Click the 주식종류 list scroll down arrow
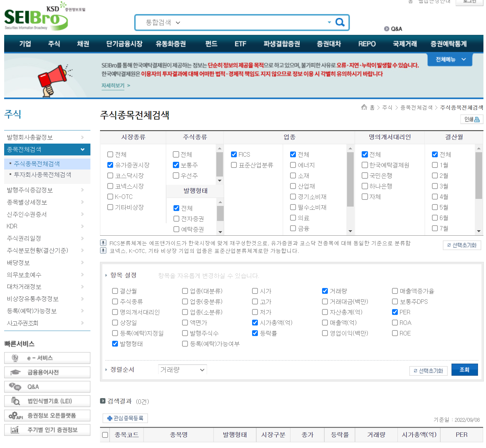 coord(220,181)
